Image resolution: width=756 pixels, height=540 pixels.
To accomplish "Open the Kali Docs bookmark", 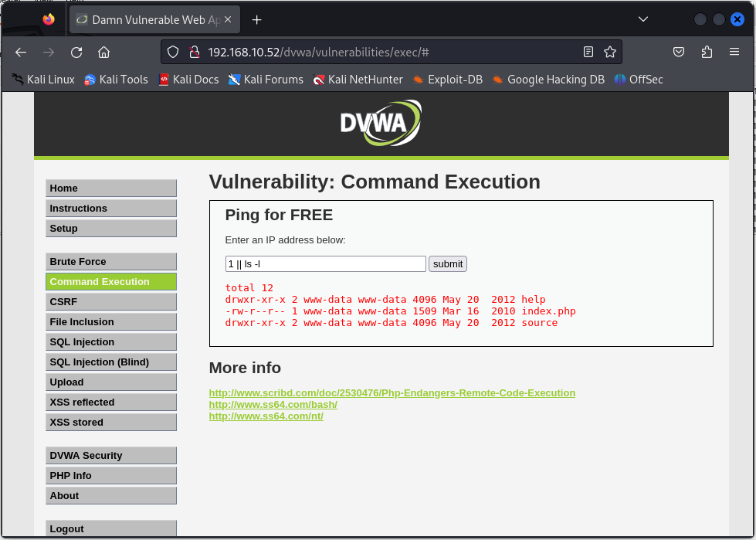I will point(188,80).
